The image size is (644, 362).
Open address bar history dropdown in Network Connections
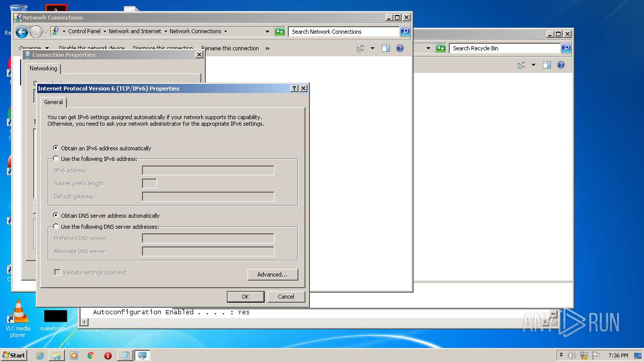coord(267,32)
